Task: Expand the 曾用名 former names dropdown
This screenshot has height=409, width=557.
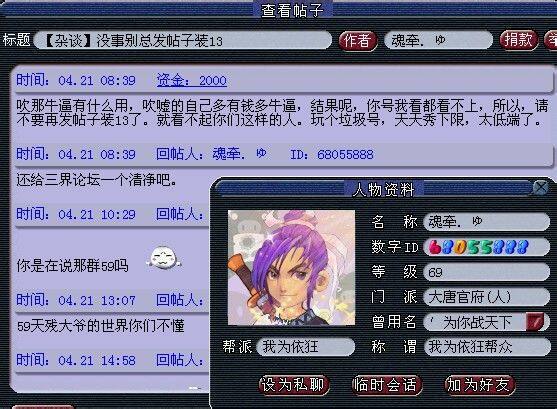Action: (x=535, y=322)
